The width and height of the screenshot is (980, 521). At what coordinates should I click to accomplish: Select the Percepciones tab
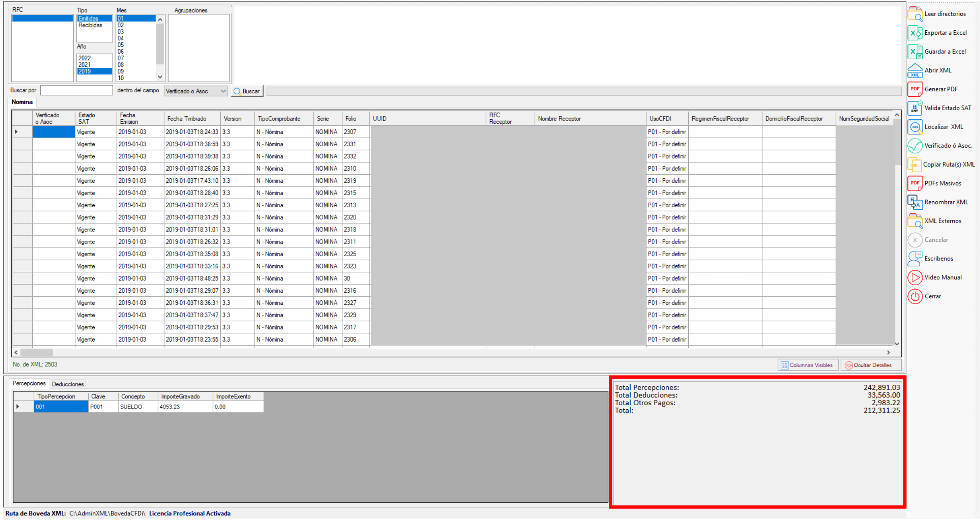tap(29, 383)
